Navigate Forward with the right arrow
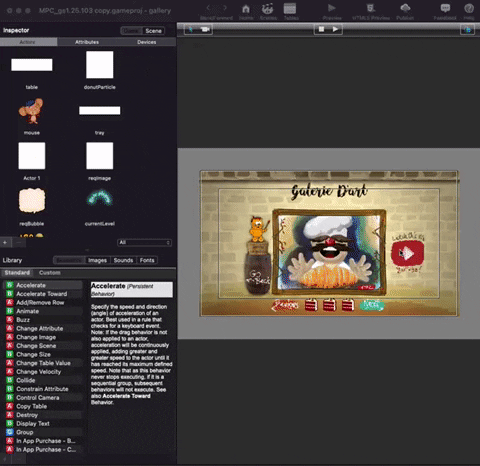 point(225,8)
